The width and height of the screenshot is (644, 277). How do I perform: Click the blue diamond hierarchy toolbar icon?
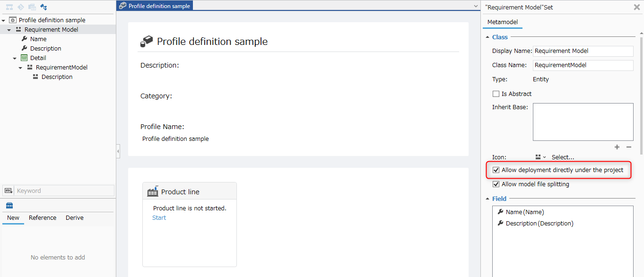44,7
